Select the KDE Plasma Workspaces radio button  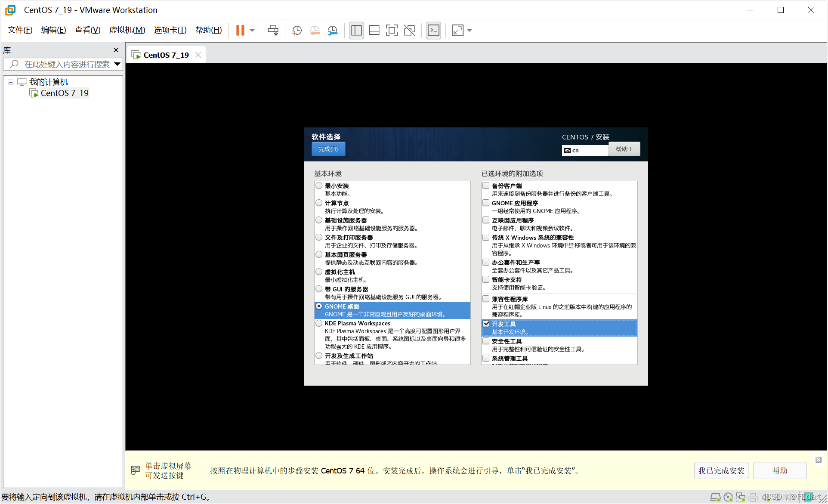(319, 323)
